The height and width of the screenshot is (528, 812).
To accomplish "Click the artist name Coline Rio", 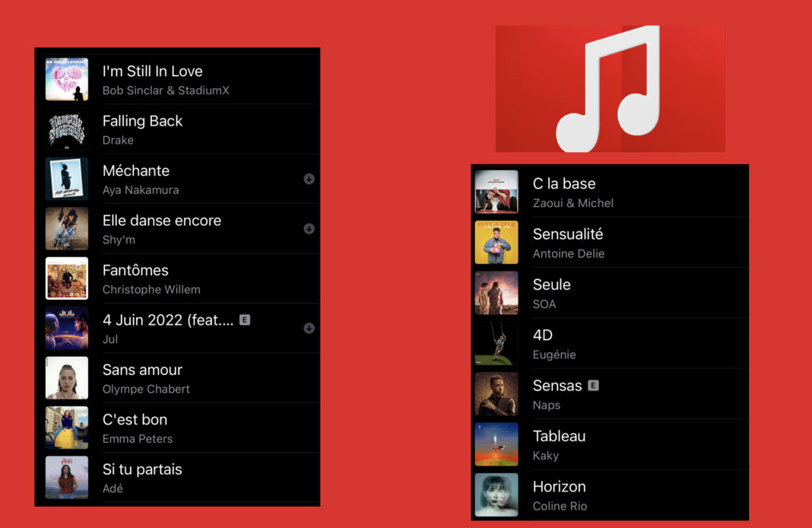I will 560,506.
